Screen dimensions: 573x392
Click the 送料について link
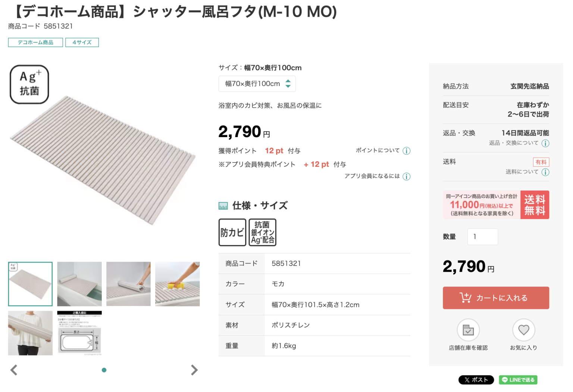[x=522, y=172]
